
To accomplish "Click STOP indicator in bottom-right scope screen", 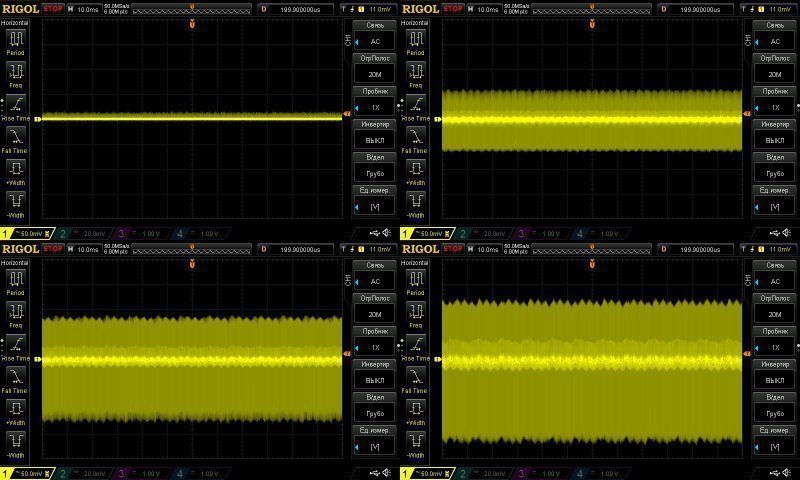I will (x=453, y=249).
